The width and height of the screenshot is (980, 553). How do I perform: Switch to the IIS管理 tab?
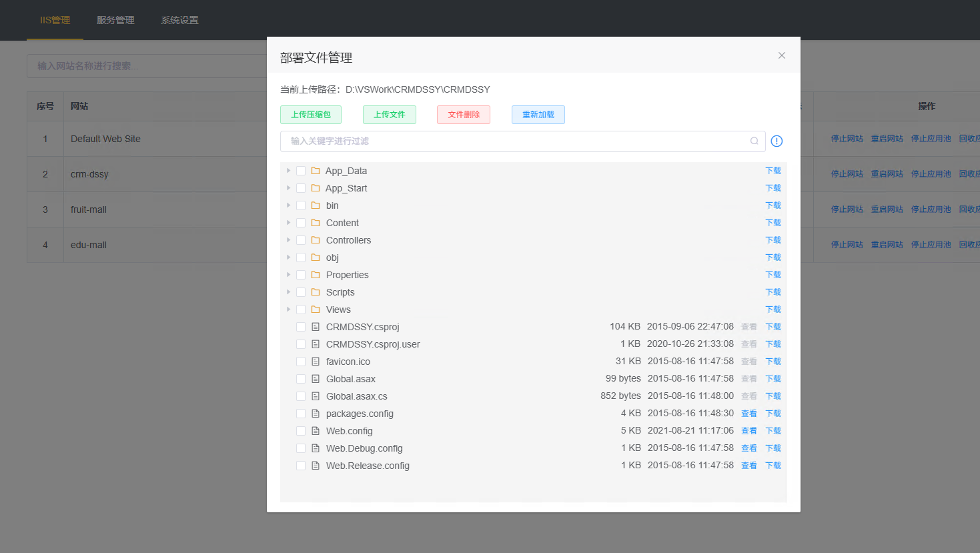click(55, 20)
